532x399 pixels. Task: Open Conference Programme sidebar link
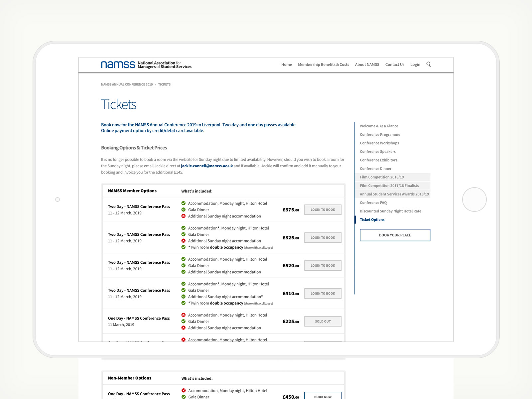[380, 135]
